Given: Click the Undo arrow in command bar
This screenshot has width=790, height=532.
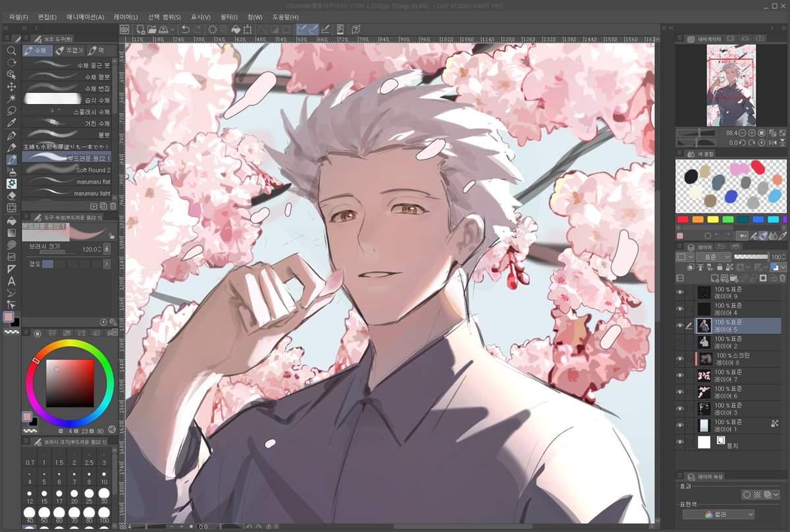Looking at the screenshot, I should click(185, 30).
